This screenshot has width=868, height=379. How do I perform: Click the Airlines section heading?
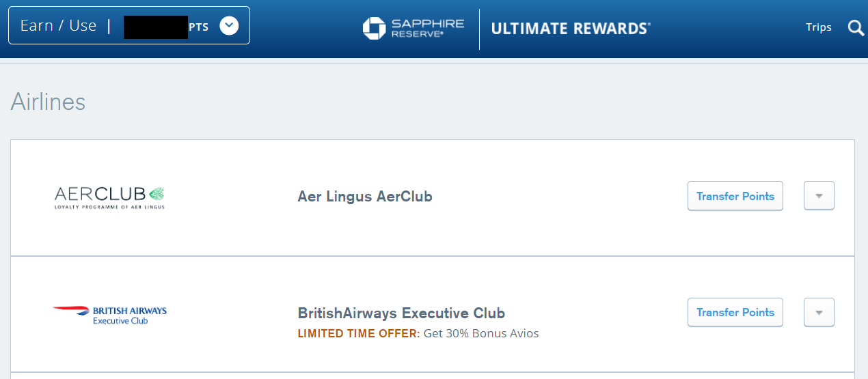(x=48, y=102)
